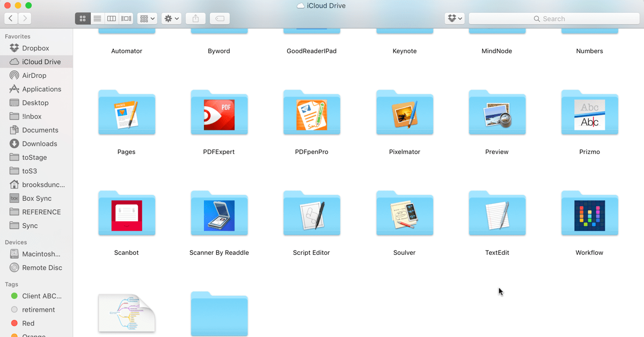The height and width of the screenshot is (337, 644).
Task: Open the Prizmo folder
Action: click(589, 113)
